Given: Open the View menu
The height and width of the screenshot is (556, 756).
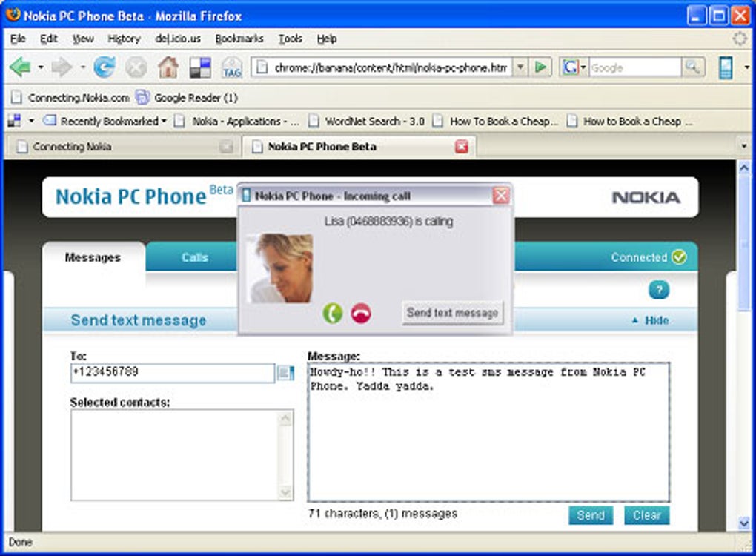Looking at the screenshot, I should [x=83, y=39].
